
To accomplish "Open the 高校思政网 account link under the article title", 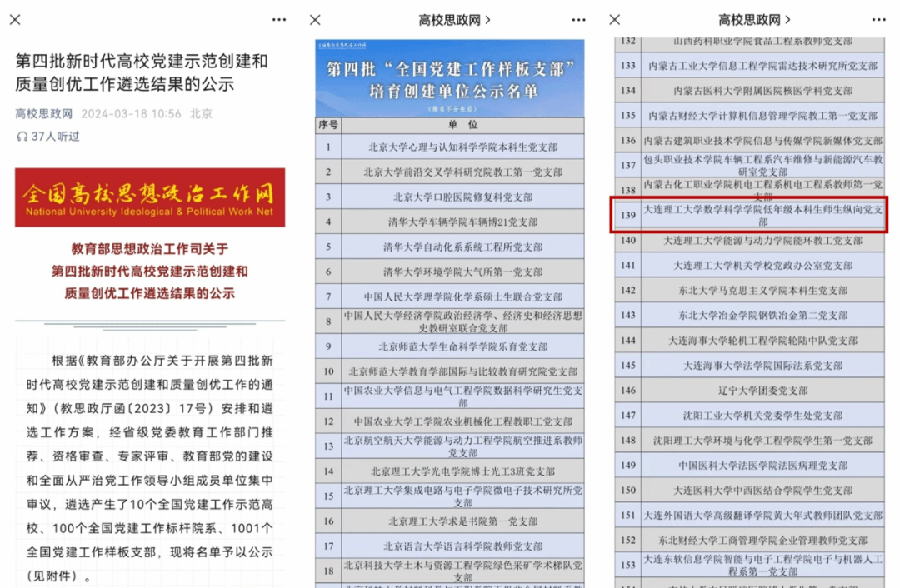I will [x=43, y=114].
